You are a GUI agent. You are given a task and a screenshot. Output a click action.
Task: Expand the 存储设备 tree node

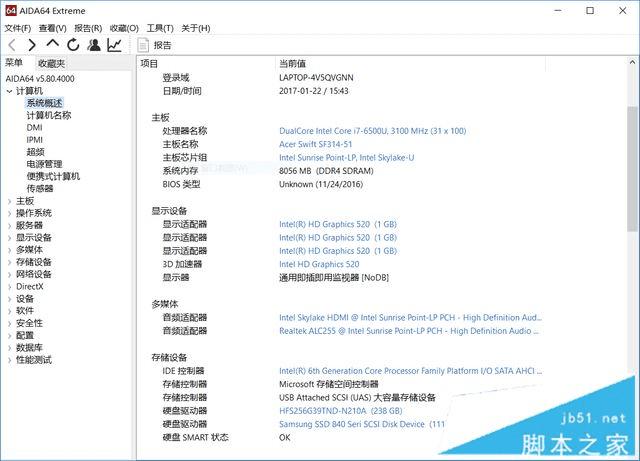pos(10,263)
